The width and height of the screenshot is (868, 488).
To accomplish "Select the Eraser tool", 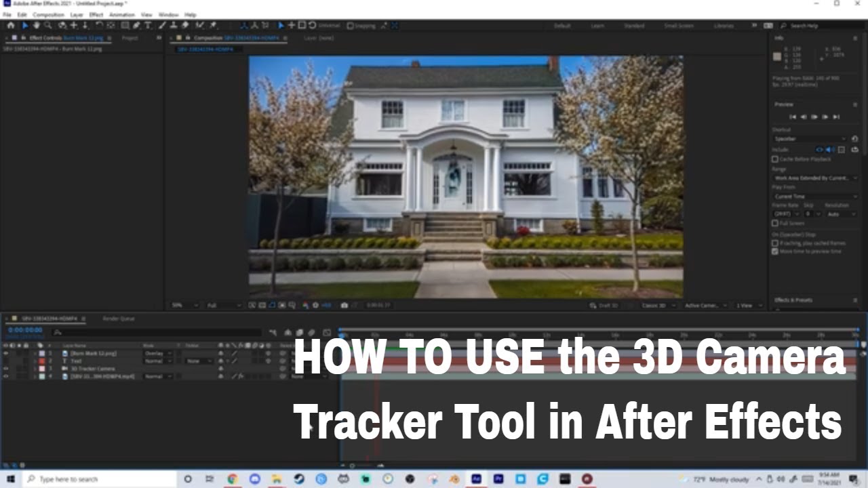I will (x=184, y=26).
